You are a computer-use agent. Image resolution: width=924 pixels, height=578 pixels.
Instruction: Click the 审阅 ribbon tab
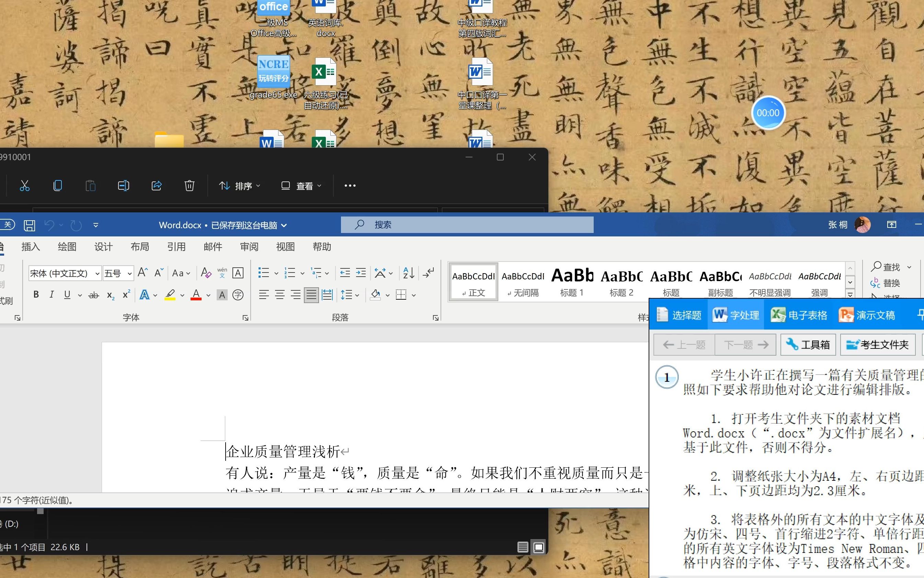(249, 246)
